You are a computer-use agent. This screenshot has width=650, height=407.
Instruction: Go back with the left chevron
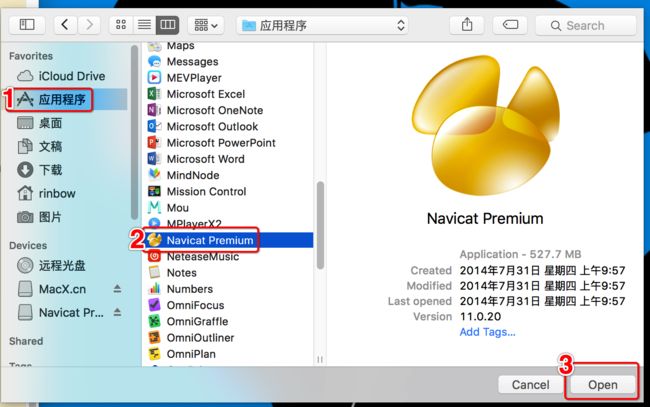65,25
